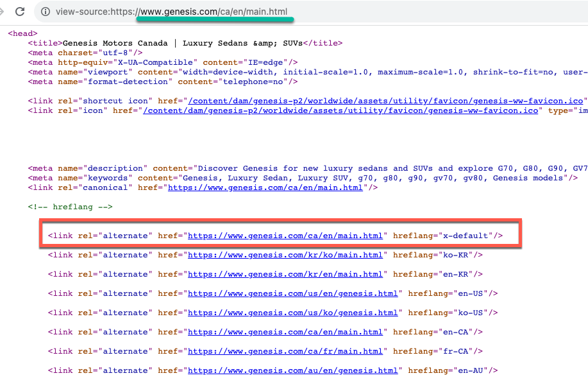Click the 'hreflang' comment line
The height and width of the screenshot is (380, 588).
pyautogui.click(x=70, y=207)
